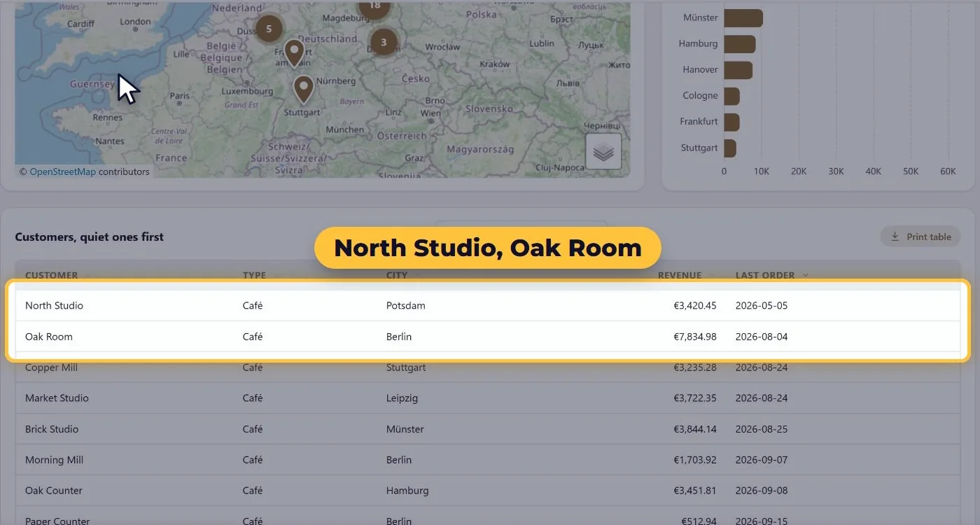Sort the table by CITY column
Screen dimensions: 980x525
397,275
